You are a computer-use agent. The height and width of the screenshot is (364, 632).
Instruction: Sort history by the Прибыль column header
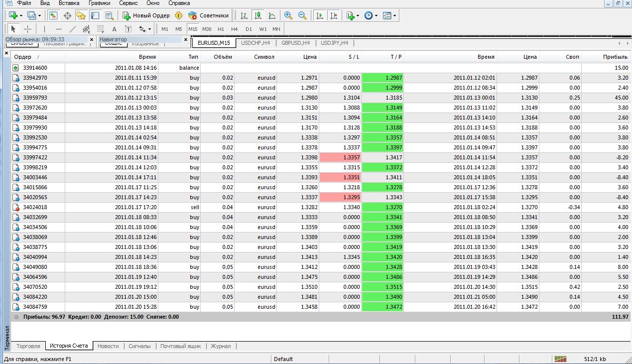[606, 57]
